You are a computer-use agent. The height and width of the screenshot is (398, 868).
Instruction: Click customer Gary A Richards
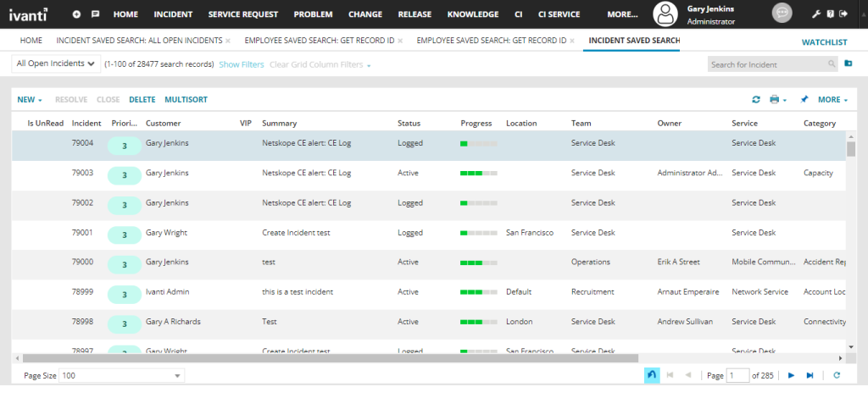[x=173, y=322]
